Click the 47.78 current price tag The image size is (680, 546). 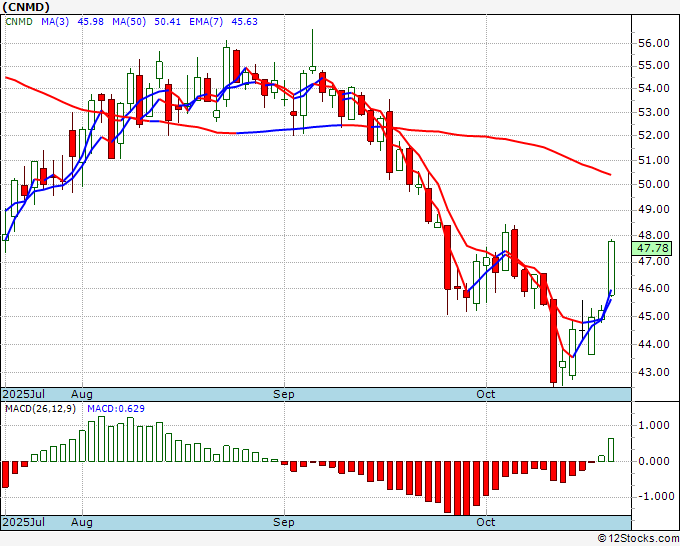point(652,248)
